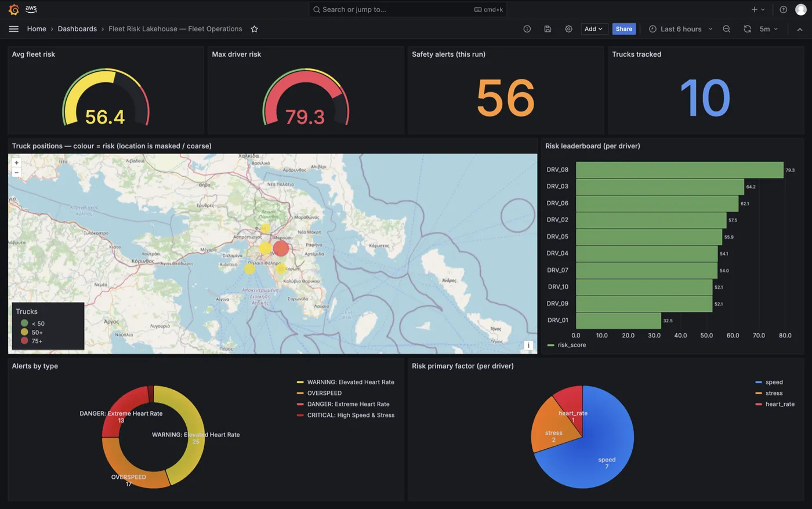Star the Fleet Operations dashboard

point(254,29)
